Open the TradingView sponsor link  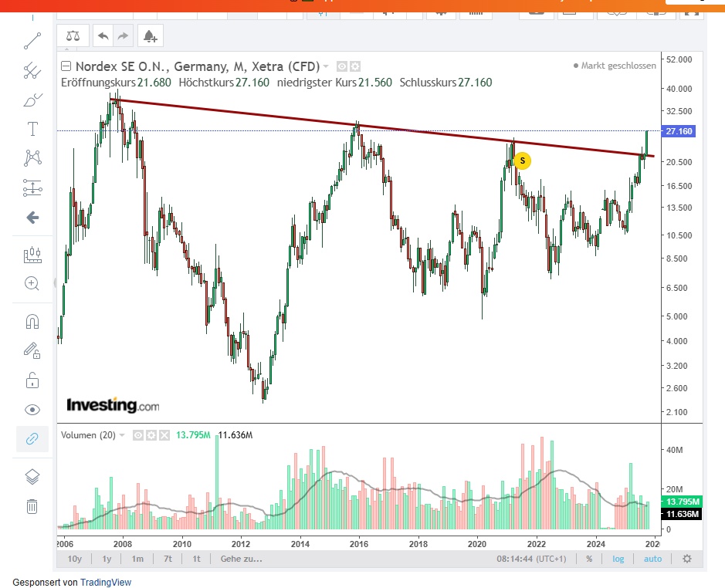tap(106, 583)
